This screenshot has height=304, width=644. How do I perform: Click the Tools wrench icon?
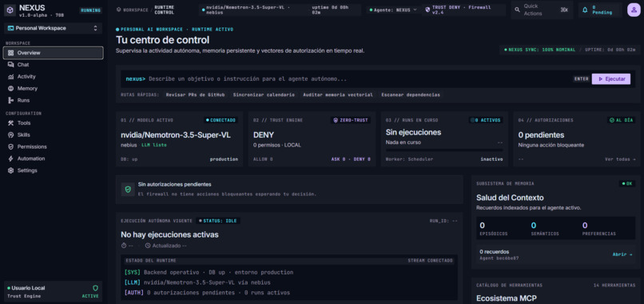pos(10,123)
